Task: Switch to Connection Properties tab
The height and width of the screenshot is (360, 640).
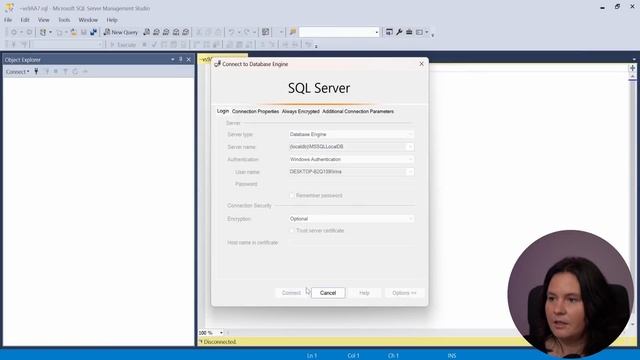Action: [x=256, y=111]
